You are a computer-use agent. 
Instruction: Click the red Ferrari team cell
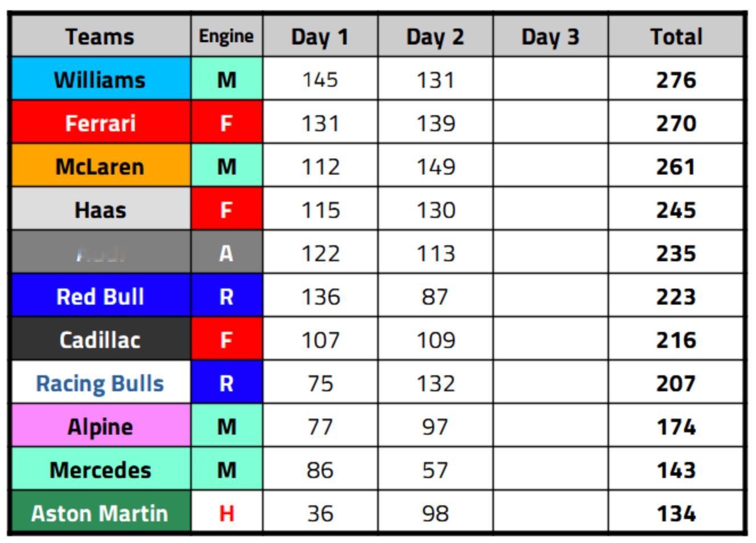pos(100,123)
